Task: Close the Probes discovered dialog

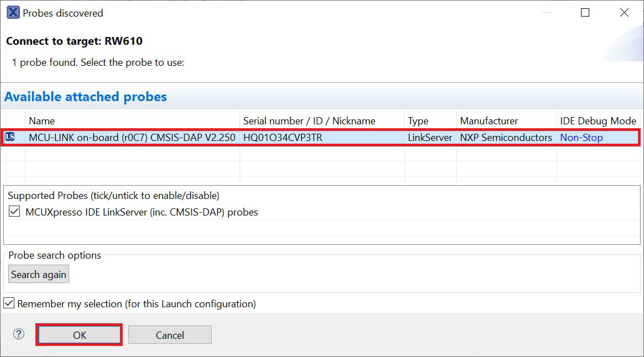Action: click(x=624, y=13)
